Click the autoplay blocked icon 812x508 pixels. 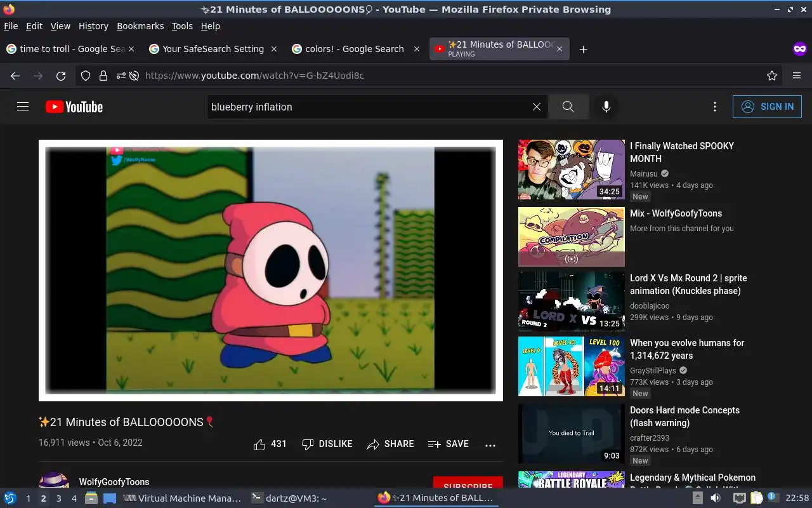(134, 76)
